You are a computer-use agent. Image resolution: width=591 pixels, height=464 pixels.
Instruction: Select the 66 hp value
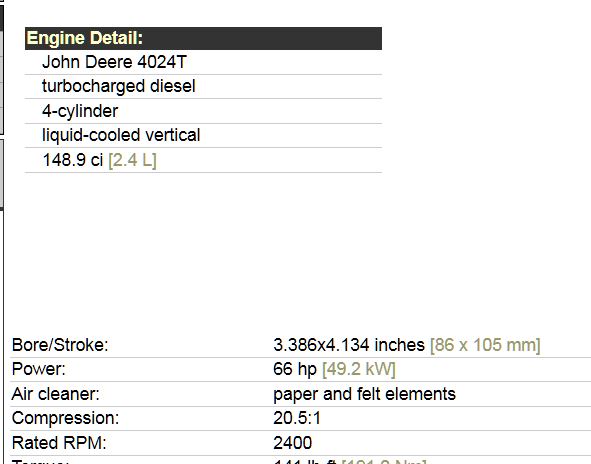295,369
